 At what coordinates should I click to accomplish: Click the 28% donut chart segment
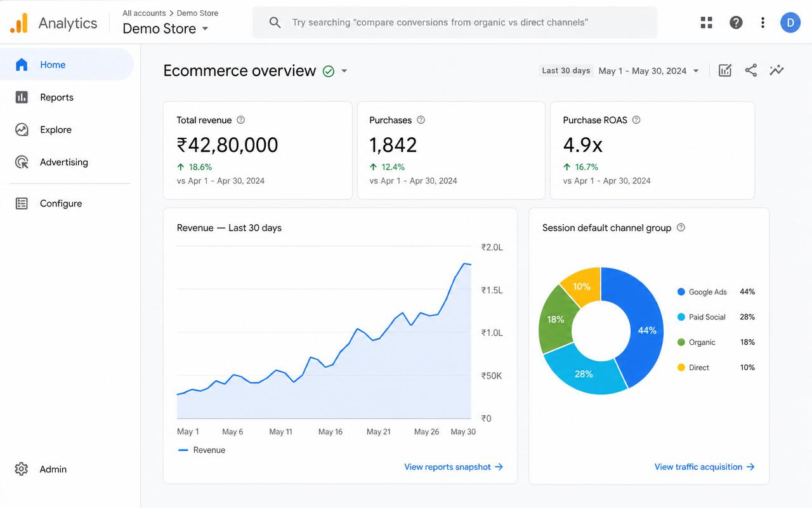pyautogui.click(x=584, y=373)
